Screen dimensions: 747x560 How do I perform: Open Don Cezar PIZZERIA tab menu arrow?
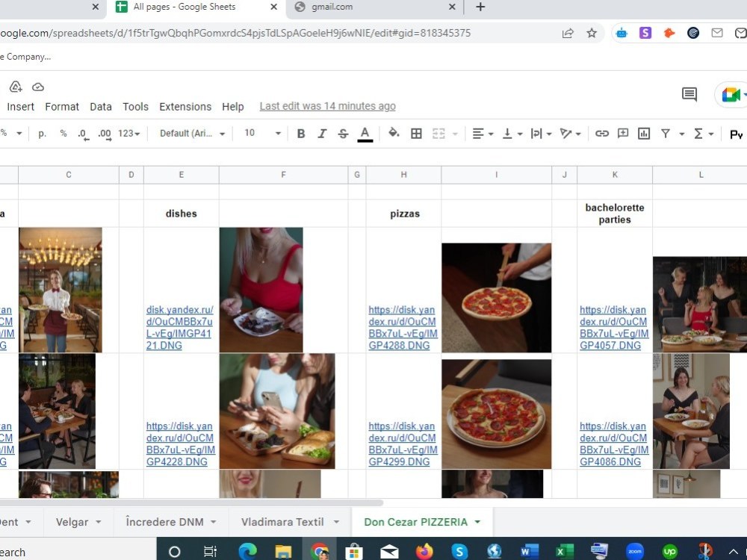[x=477, y=523]
